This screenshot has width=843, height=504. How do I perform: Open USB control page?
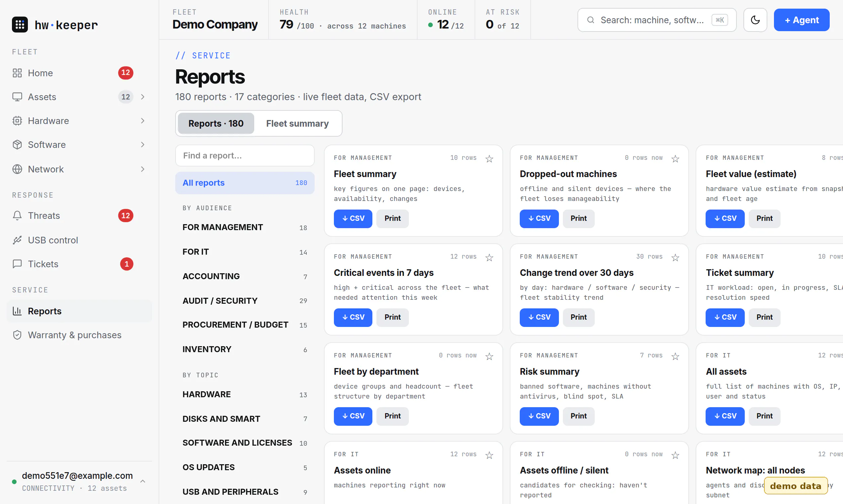(79, 240)
